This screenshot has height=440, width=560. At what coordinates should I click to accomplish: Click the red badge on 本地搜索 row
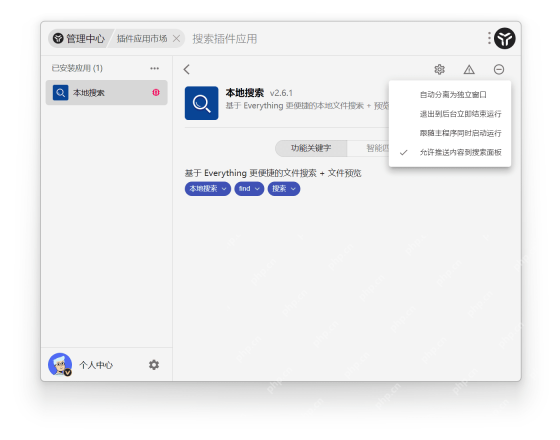pos(156,92)
